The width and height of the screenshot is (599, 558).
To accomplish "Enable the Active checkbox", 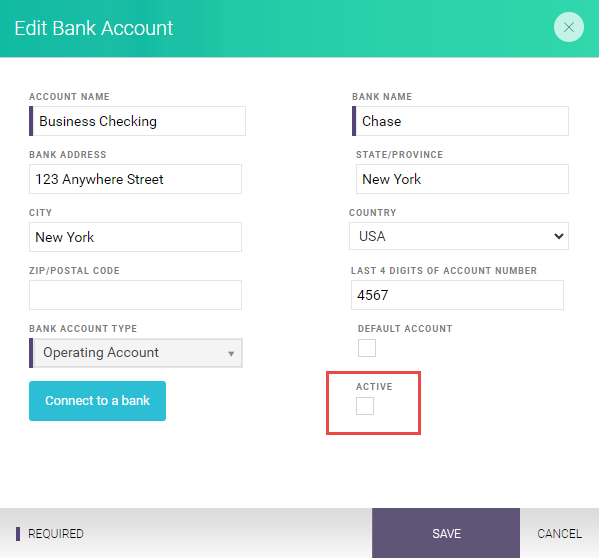I will click(365, 406).
